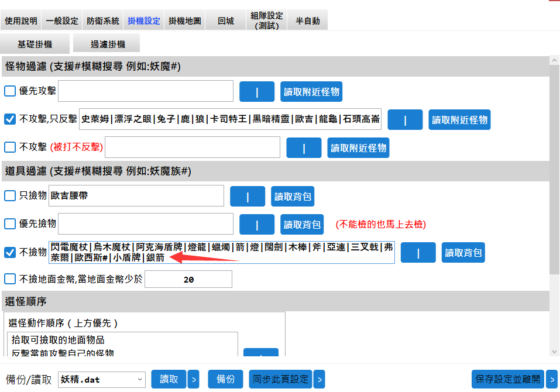Viewport: 560px width, 392px height.
Task: Switch to the 一般設定 tab
Action: tap(62, 20)
